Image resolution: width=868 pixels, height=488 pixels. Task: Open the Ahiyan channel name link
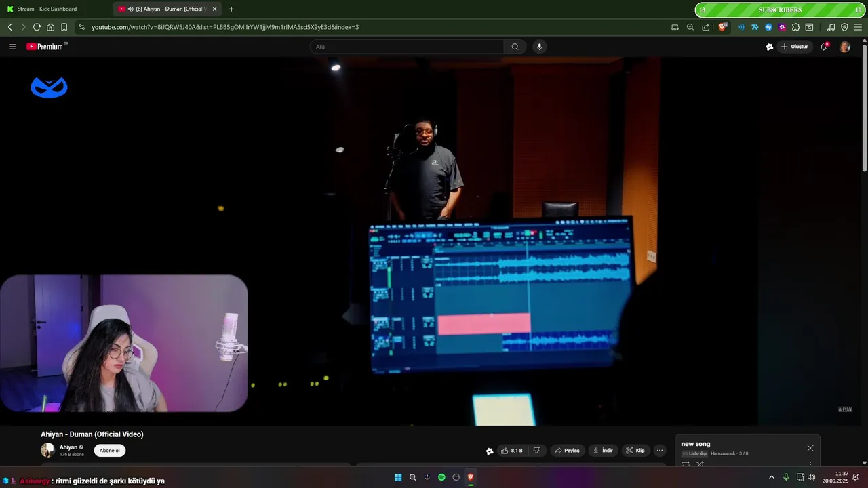[68, 447]
